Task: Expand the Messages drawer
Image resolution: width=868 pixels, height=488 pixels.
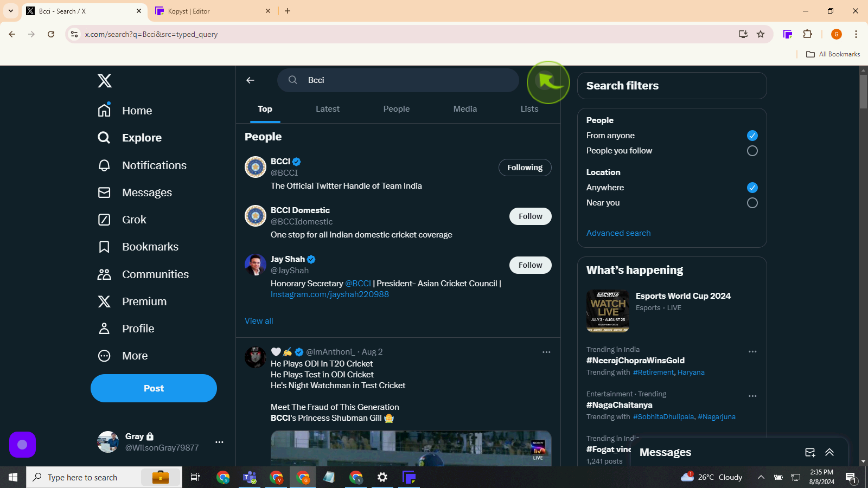Action: point(829,452)
